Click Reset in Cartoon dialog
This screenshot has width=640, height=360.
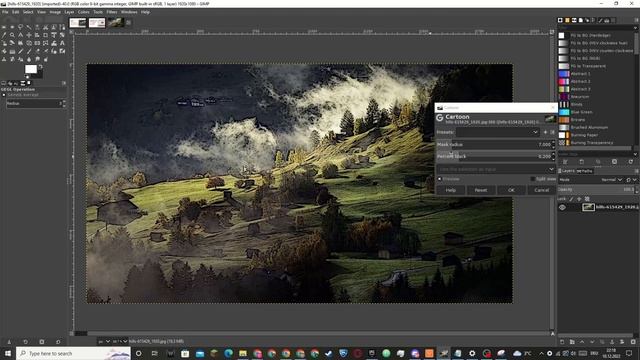480,190
